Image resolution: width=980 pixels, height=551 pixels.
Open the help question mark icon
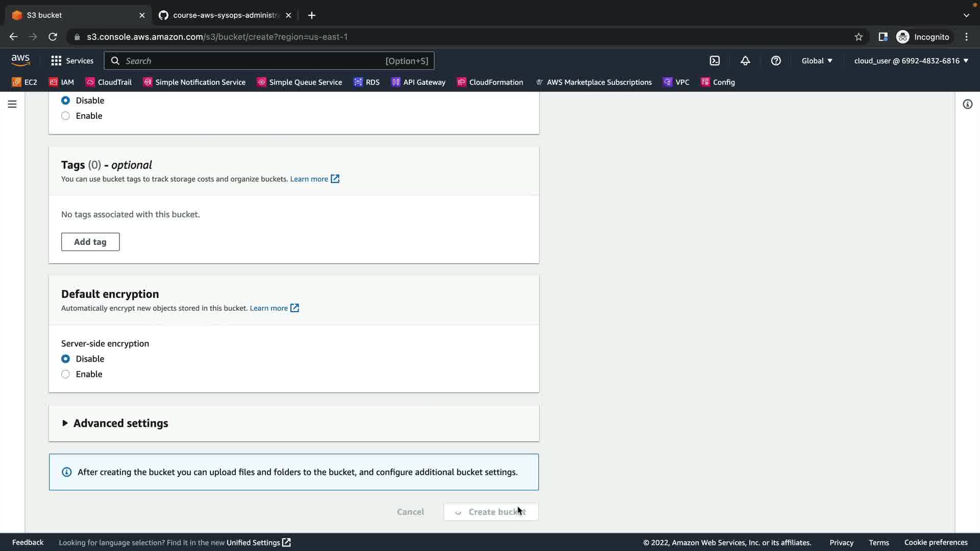click(x=776, y=61)
